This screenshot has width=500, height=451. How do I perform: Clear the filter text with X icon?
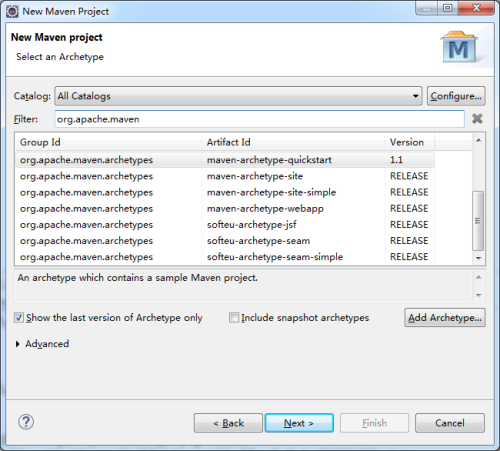pos(477,118)
